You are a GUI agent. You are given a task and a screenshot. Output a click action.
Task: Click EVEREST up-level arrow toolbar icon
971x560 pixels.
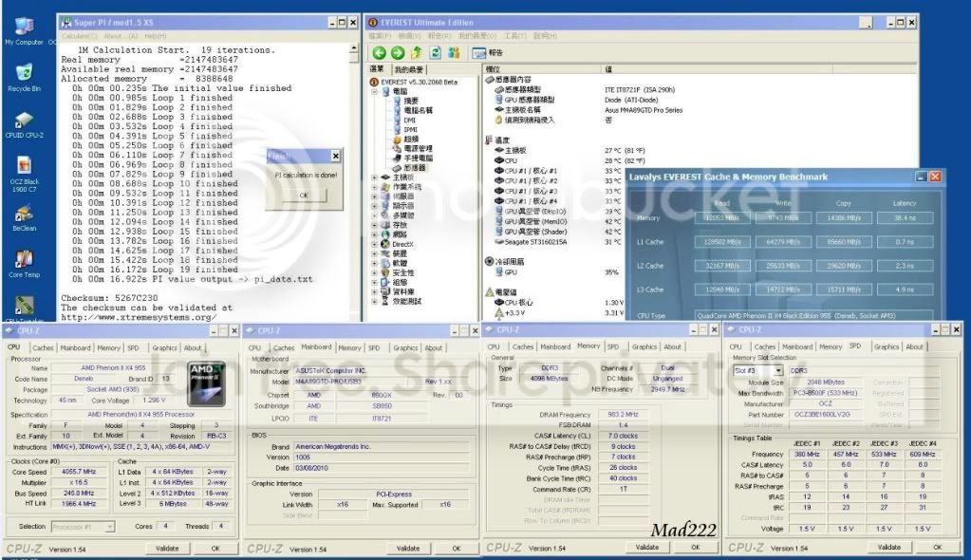click(416, 52)
